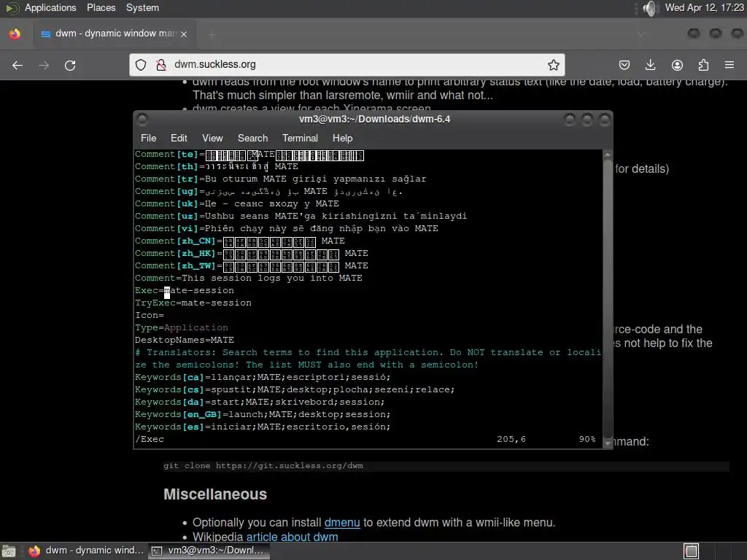The image size is (747, 560).
Task: Open Firefox extensions puzzle icon
Action: point(703,65)
